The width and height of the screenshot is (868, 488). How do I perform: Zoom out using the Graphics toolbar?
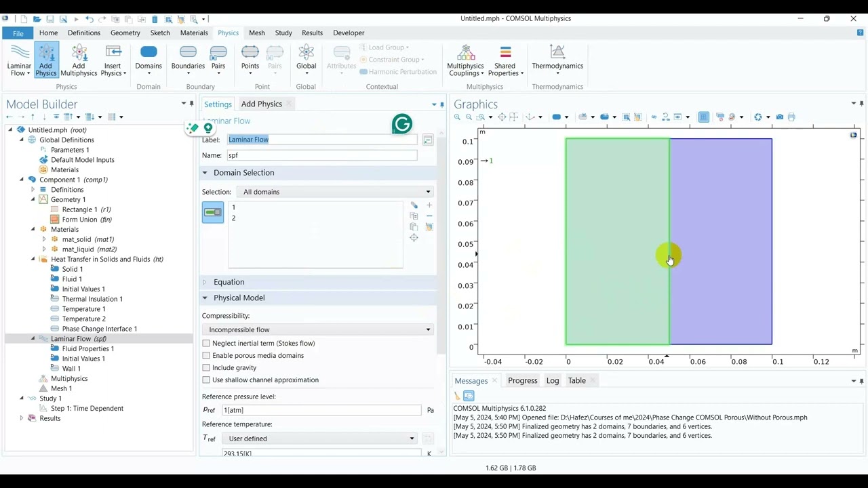coord(469,117)
